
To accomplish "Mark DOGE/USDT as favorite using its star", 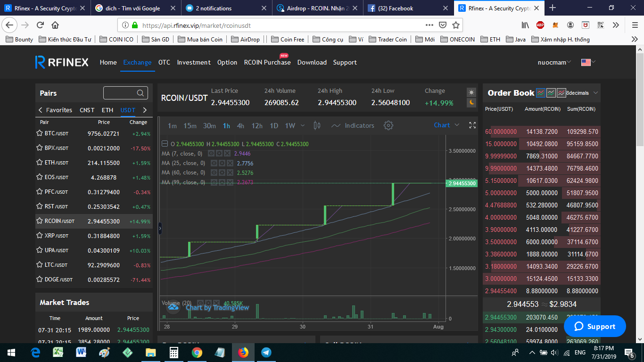I will [40, 280].
